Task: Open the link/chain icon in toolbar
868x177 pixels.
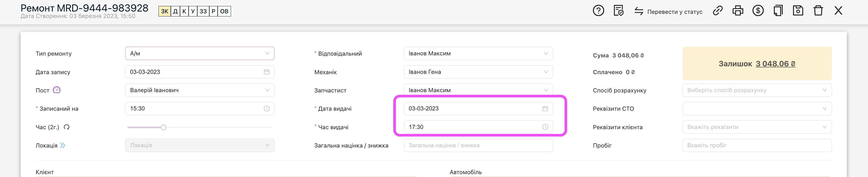Action: coord(717,11)
